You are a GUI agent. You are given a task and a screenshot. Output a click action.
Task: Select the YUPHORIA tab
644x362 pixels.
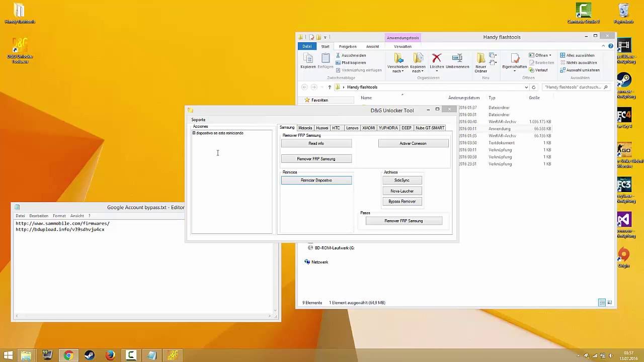click(x=388, y=128)
